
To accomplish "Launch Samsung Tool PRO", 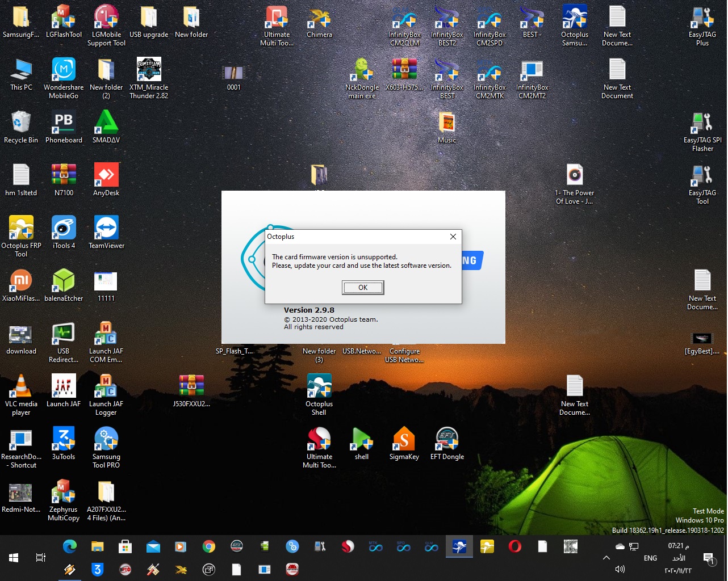I will (106, 448).
